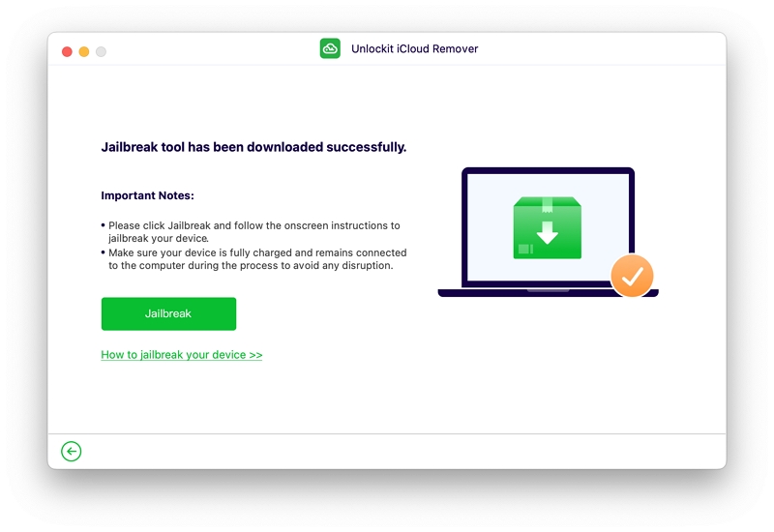The image size is (774, 532).
Task: Click the greyed-out zoom window button
Action: click(x=101, y=51)
